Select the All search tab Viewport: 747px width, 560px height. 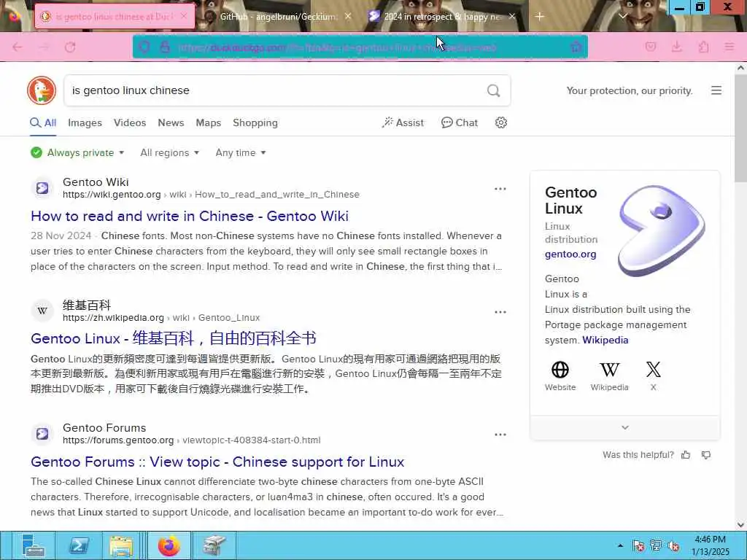[x=43, y=122]
